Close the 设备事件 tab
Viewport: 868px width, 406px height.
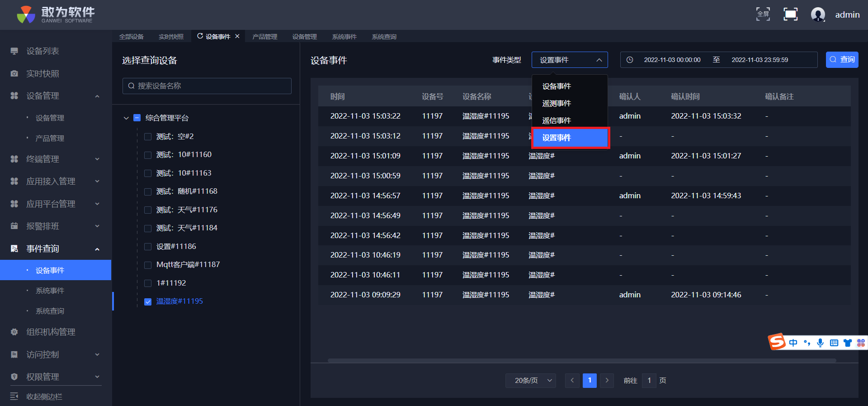coord(237,36)
